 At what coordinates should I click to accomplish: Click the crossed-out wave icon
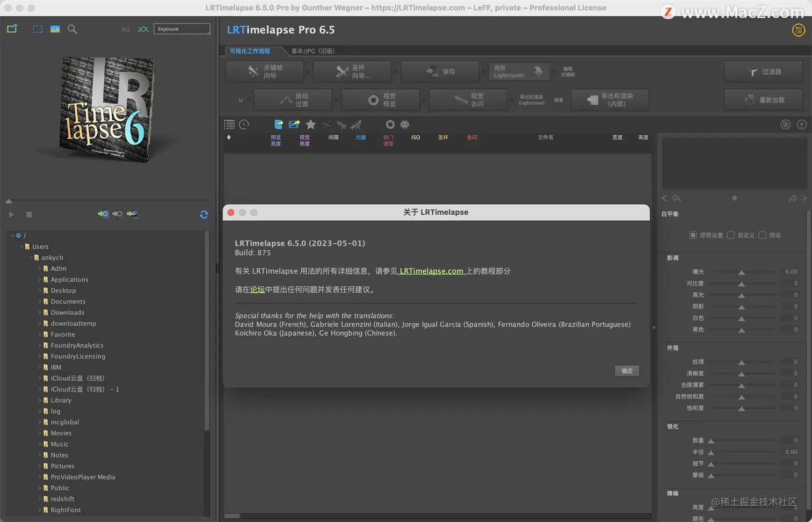click(356, 125)
